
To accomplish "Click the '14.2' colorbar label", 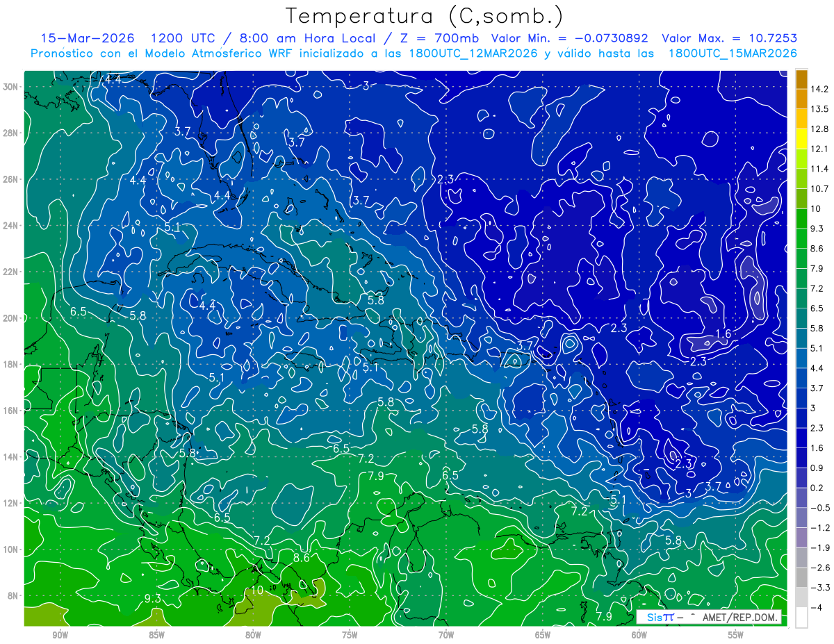I will click(x=819, y=89).
